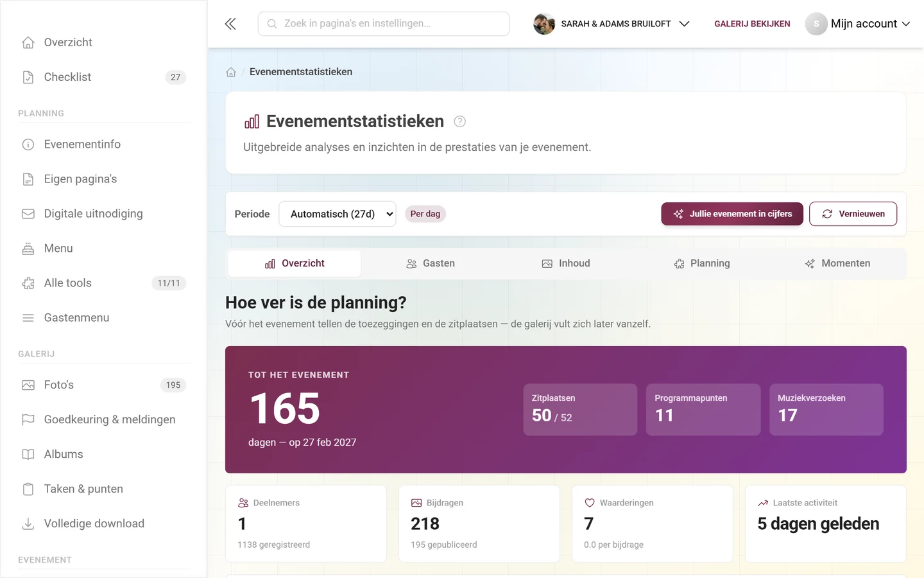Click the Taken & punten clipboard icon

pyautogui.click(x=28, y=489)
